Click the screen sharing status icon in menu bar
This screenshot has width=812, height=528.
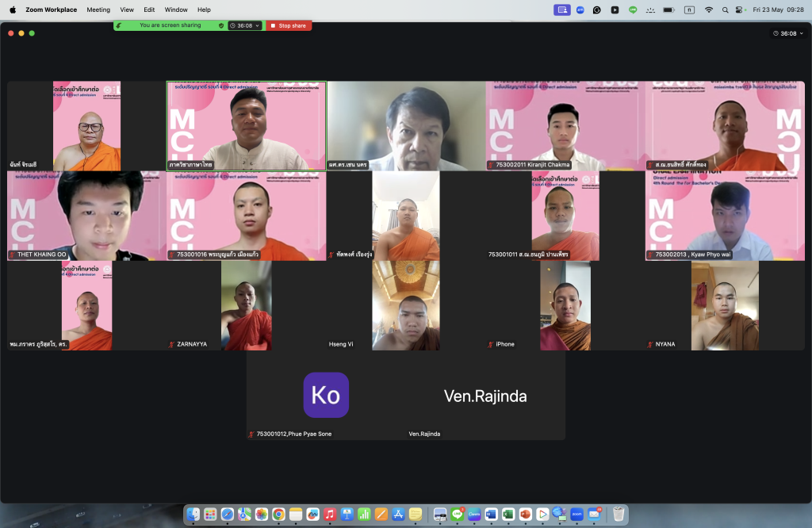[562, 10]
